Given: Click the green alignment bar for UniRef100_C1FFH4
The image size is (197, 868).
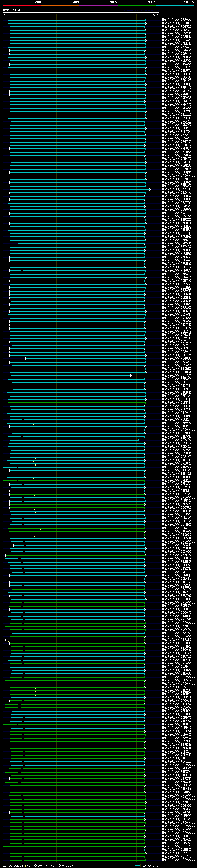Looking at the screenshot, I should click(x=77, y=403).
